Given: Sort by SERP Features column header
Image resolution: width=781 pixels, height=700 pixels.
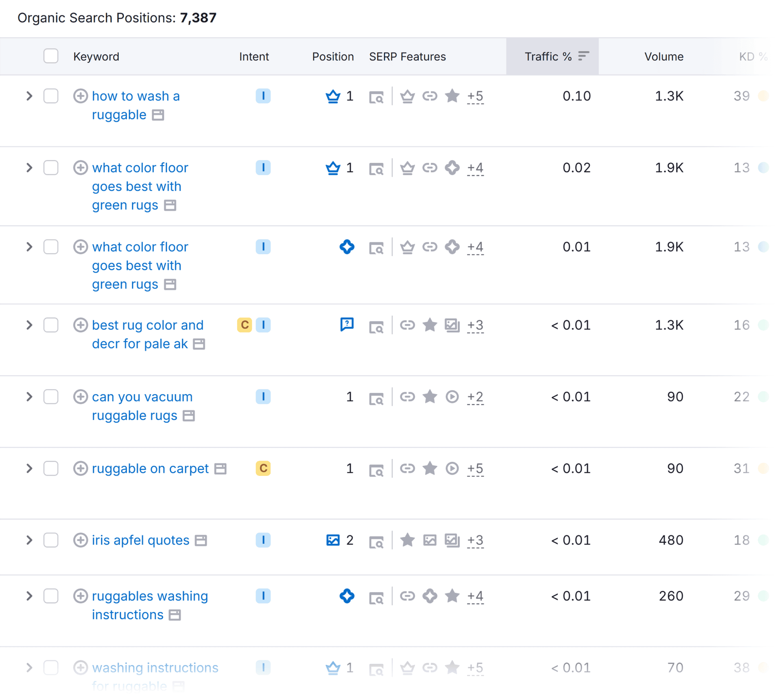Looking at the screenshot, I should coord(407,57).
